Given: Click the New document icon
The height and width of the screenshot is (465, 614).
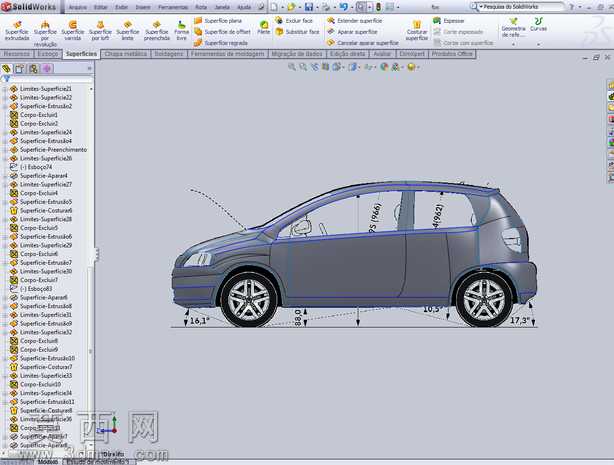Looking at the screenshot, I should pos(274,7).
